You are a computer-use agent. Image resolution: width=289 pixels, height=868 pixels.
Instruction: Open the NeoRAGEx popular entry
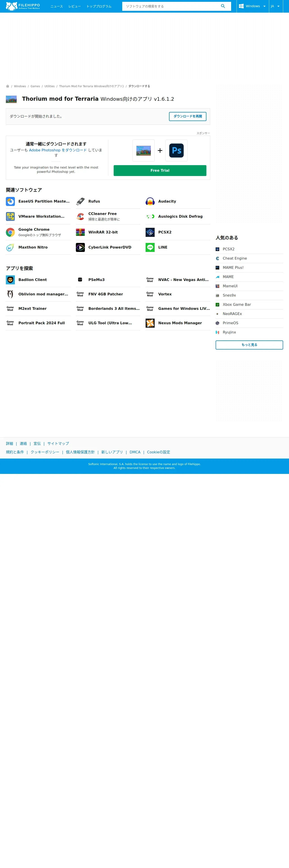[x=249, y=314]
